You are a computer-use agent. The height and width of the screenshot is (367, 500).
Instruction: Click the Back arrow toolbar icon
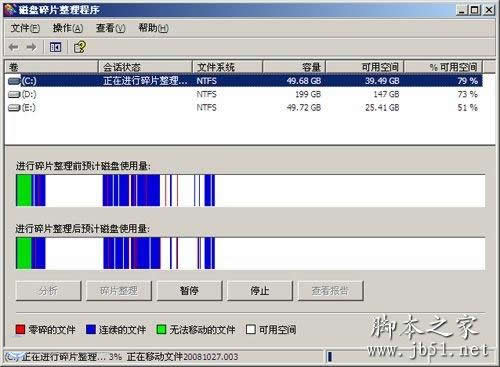[x=14, y=47]
